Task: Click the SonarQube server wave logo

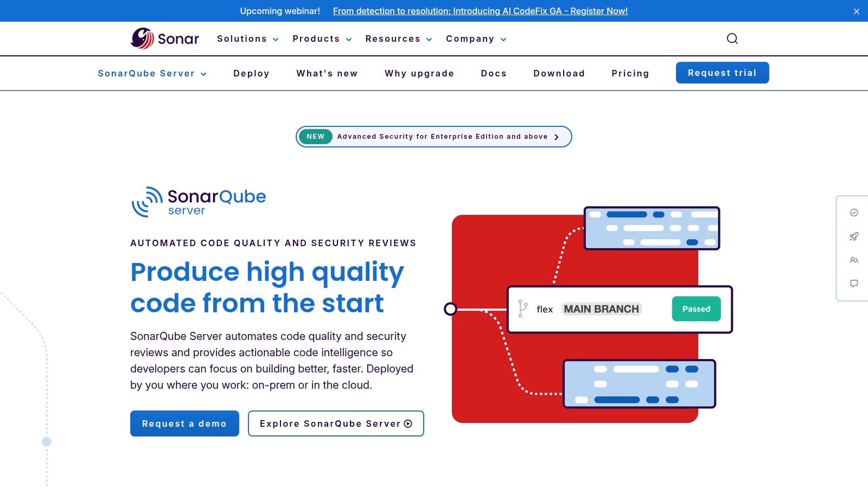Action: pyautogui.click(x=199, y=202)
